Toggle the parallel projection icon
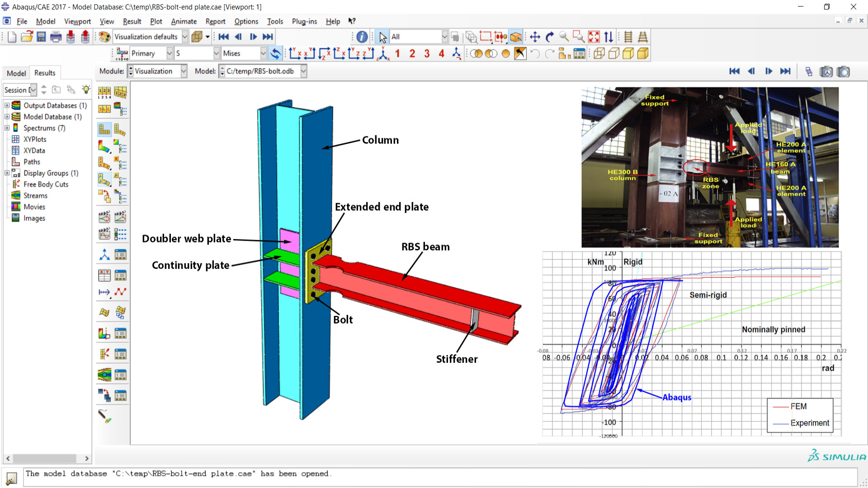This screenshot has height=488, width=868. tap(628, 37)
